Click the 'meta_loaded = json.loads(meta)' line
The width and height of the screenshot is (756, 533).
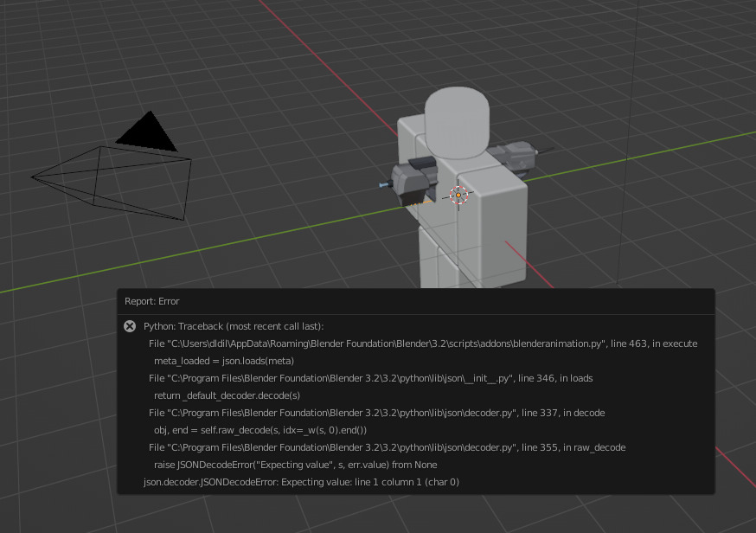click(224, 362)
